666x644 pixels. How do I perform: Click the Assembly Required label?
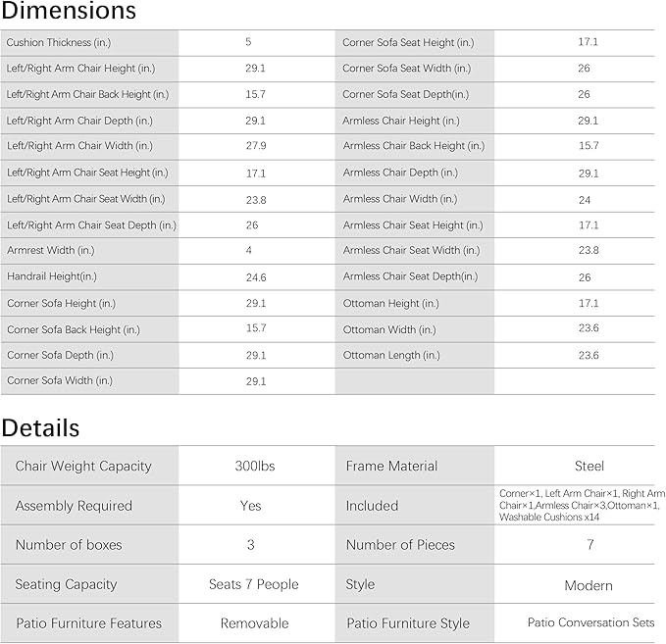click(74, 506)
